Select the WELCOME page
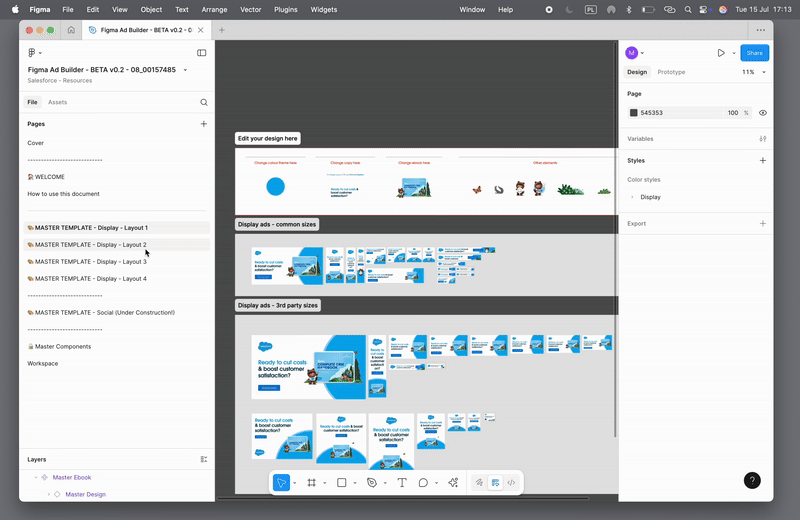The width and height of the screenshot is (800, 520). point(116,177)
